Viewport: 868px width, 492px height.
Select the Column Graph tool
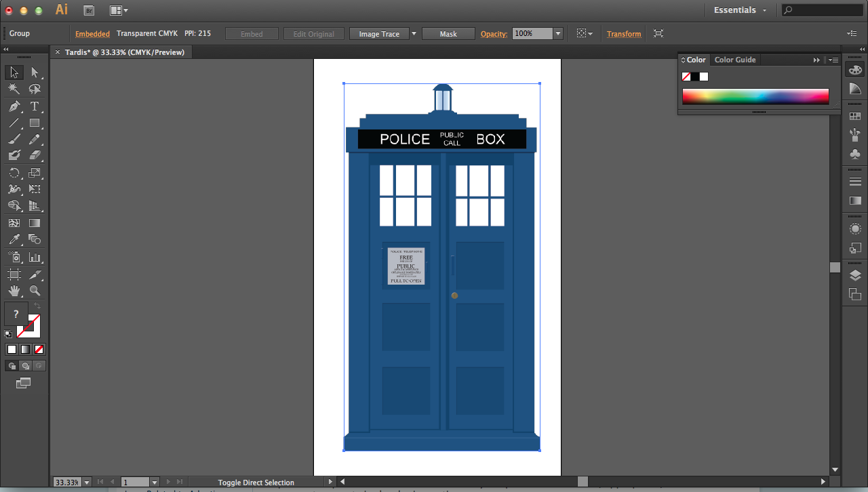[35, 258]
